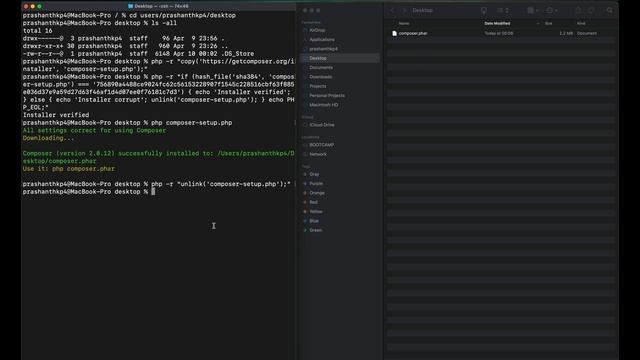
Task: Click the Terminal title bar folder icon
Action: point(131,7)
